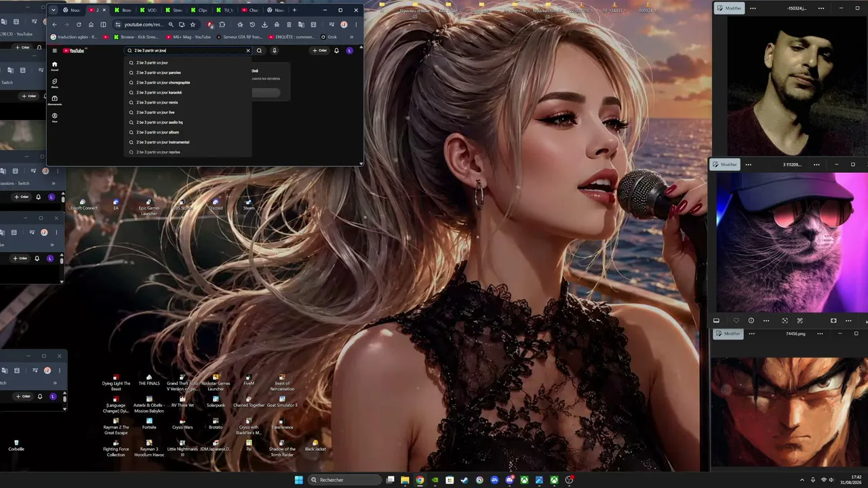The image size is (868, 488).
Task: Open Abonnements in the YouTube sidebar
Action: coord(55,100)
